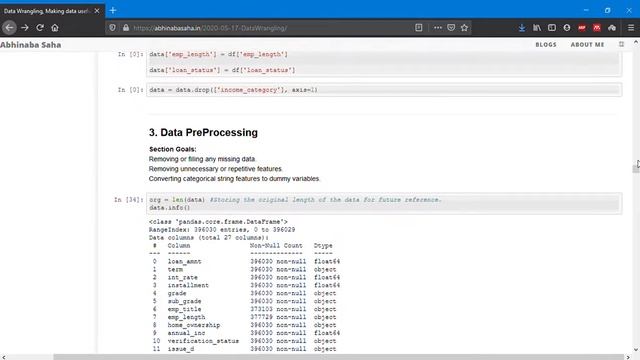Click the 'org = len(data)' code cell
Screen dimensions: 640x360
(384, 204)
